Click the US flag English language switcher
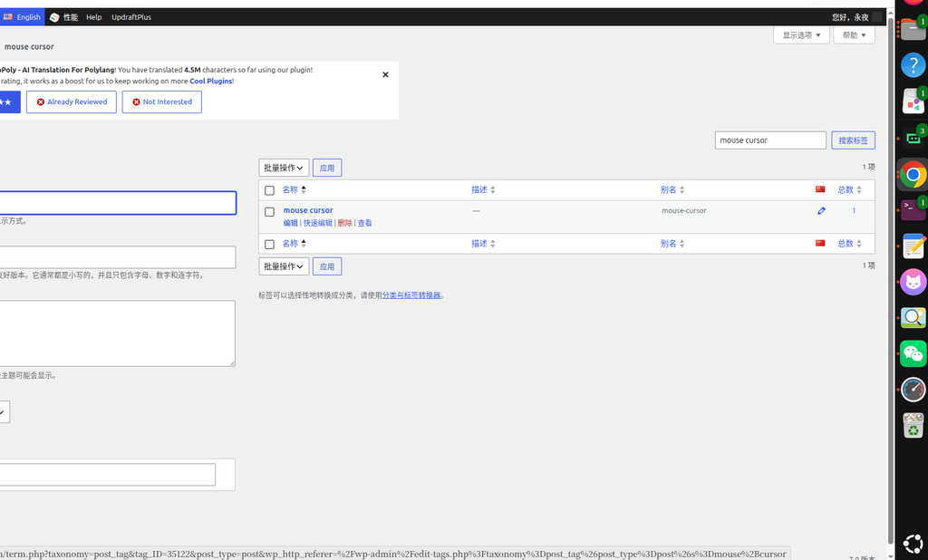Viewport: 928px width, 560px height. (x=22, y=17)
